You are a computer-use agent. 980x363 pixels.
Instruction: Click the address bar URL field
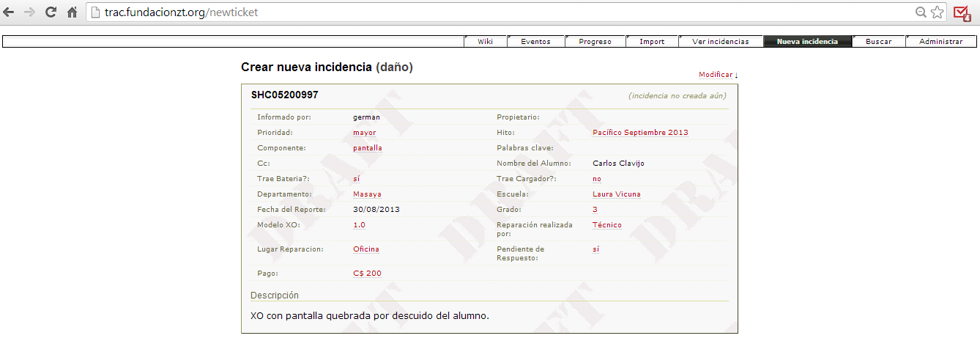click(498, 12)
